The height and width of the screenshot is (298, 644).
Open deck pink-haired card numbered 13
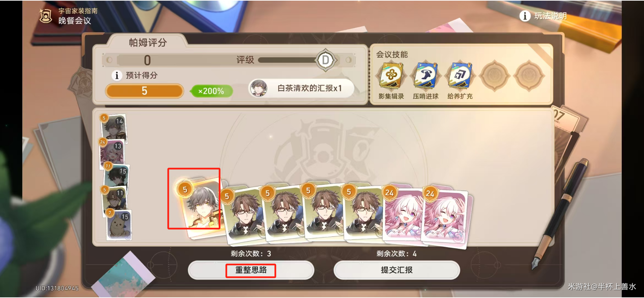(112, 153)
